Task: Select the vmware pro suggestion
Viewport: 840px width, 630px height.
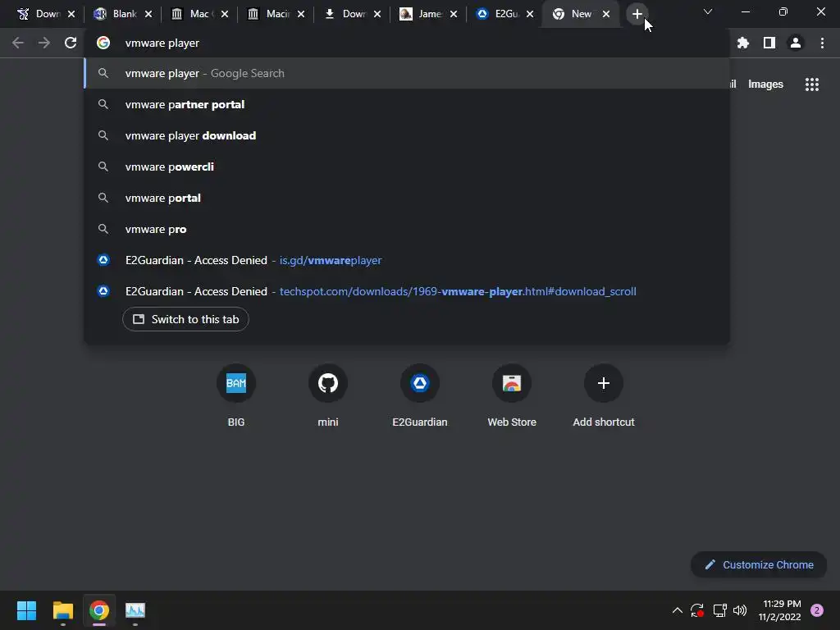Action: (x=407, y=230)
